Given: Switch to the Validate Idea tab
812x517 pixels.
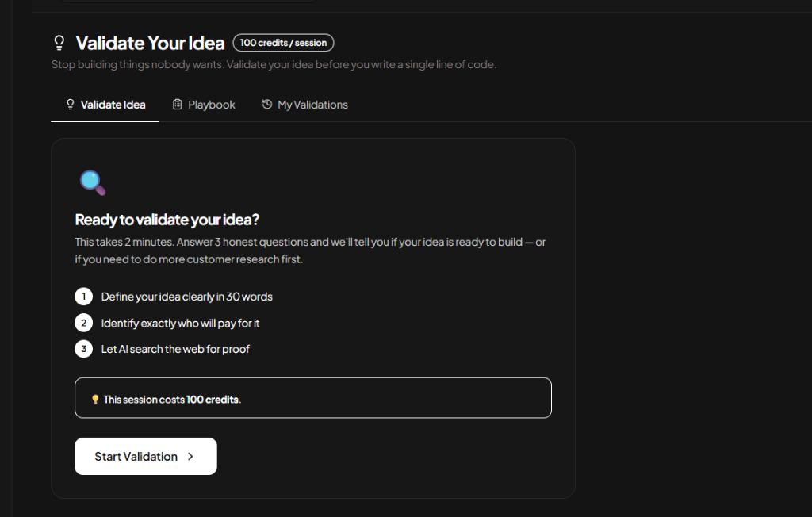Looking at the screenshot, I should click(x=105, y=105).
